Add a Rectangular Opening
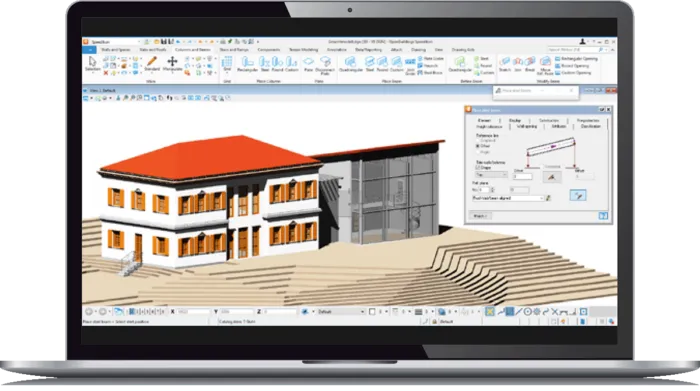 [576, 58]
